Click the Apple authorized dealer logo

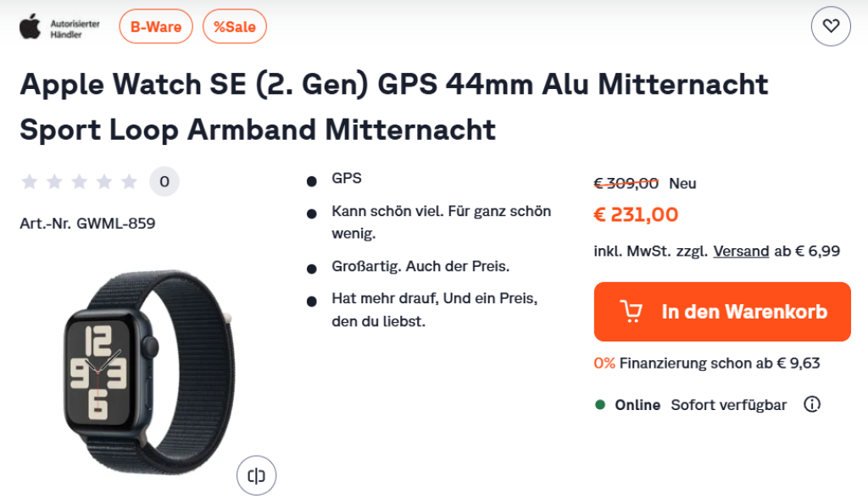click(59, 26)
